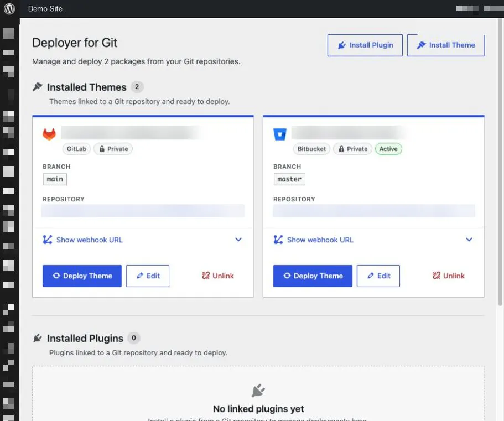Unlink the Bitbucket theme
The height and width of the screenshot is (421, 504).
click(x=448, y=276)
